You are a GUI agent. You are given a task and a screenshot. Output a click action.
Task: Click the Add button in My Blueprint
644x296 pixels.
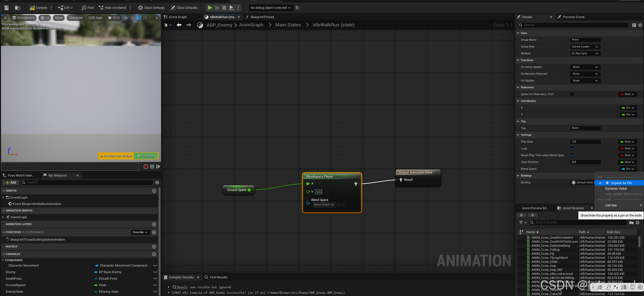click(x=11, y=183)
